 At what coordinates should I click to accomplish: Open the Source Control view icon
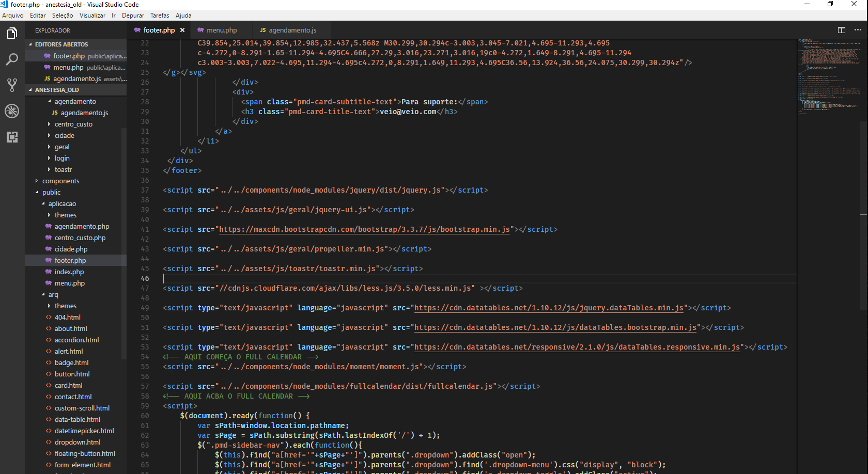point(12,85)
